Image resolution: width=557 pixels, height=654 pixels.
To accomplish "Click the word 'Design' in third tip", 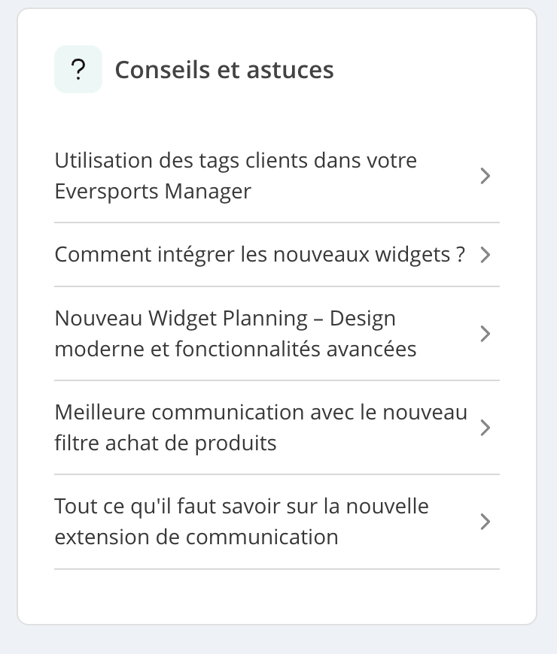I will tap(362, 319).
